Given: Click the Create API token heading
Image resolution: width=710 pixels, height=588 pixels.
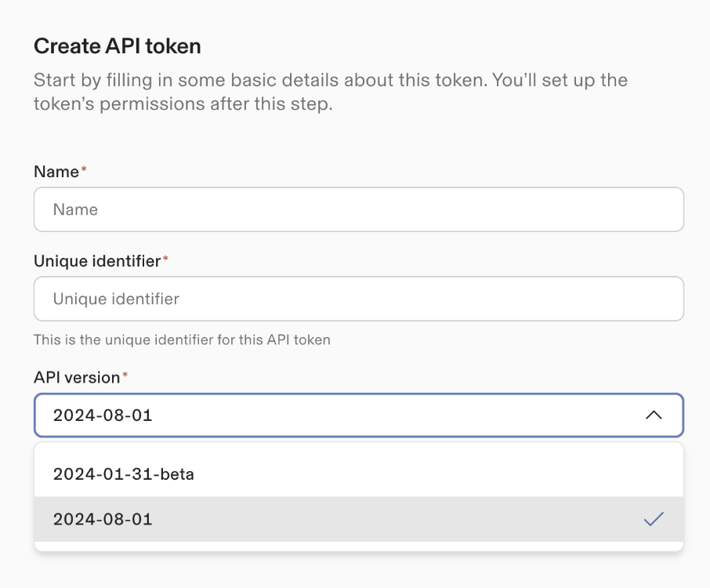Looking at the screenshot, I should click(x=116, y=46).
